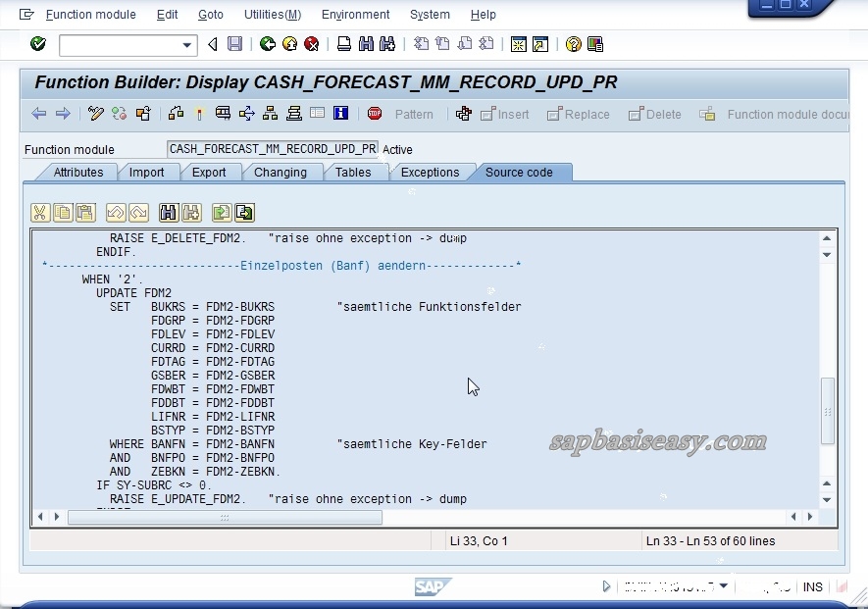This screenshot has height=609, width=868.
Task: Click the Function module name input field
Action: tap(273, 149)
